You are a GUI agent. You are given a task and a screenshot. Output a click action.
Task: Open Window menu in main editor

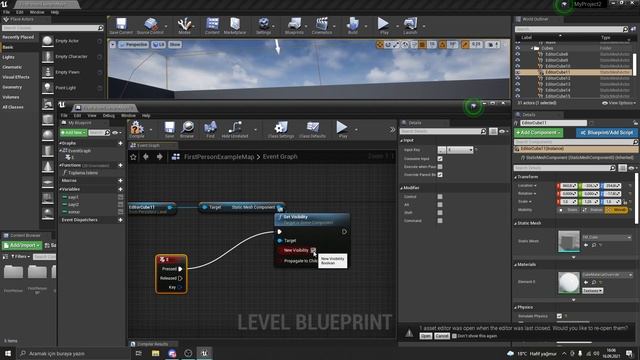point(37,12)
